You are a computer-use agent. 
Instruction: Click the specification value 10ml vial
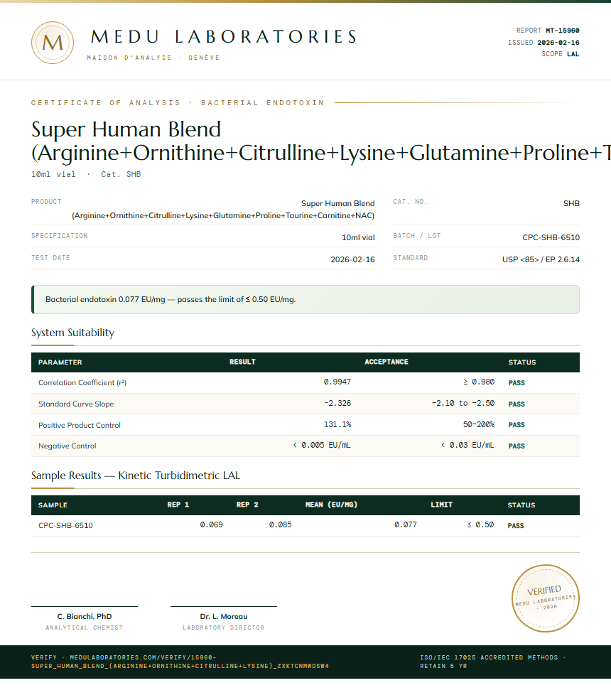click(x=358, y=237)
